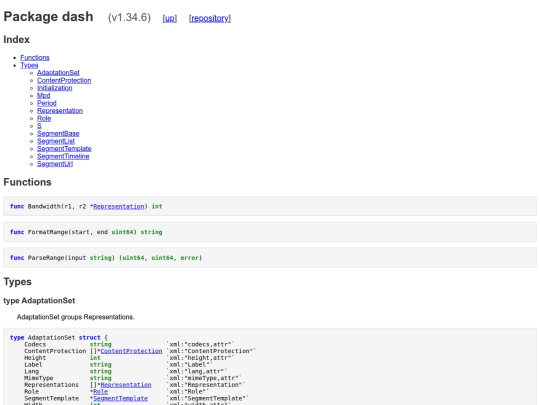Click the Lang field name
This screenshot has width=540, height=405.
pyautogui.click(x=31, y=371)
